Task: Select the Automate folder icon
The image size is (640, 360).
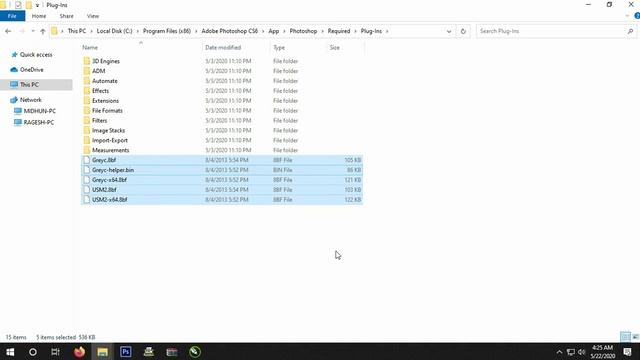Action: pos(87,81)
